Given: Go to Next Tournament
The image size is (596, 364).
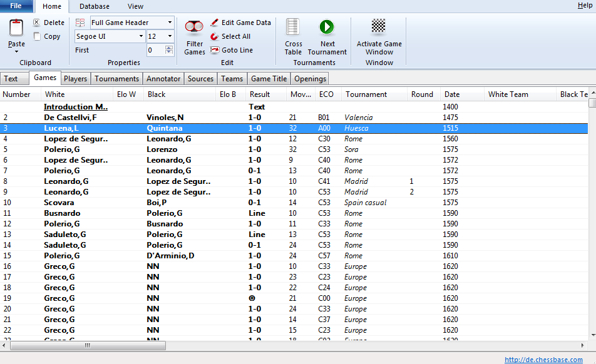Looking at the screenshot, I should [x=327, y=28].
